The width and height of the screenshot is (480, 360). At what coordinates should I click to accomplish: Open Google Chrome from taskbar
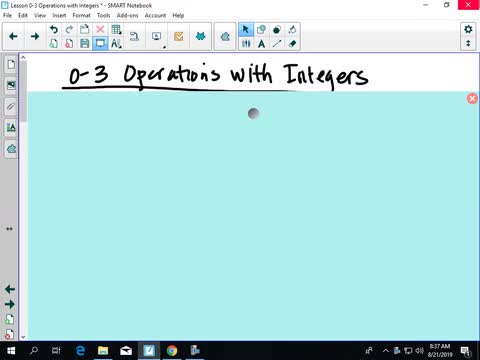point(172,350)
